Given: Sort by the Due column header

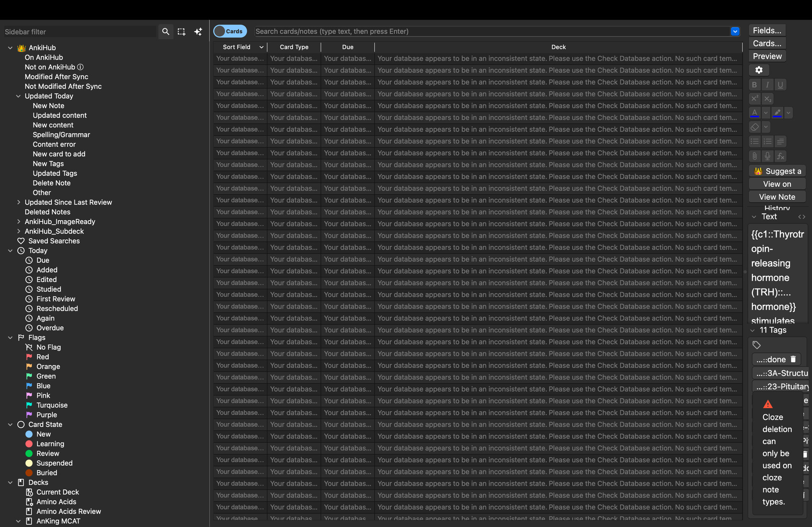Looking at the screenshot, I should [x=348, y=47].
